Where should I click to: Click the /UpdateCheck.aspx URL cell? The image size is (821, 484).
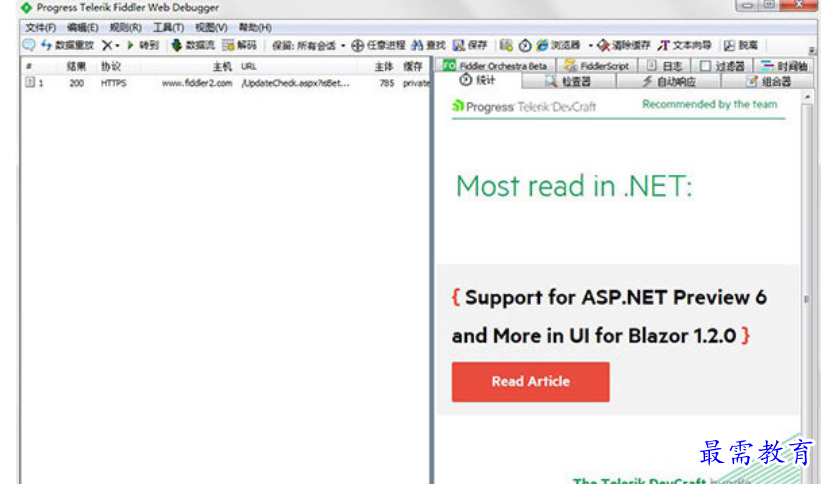(295, 83)
